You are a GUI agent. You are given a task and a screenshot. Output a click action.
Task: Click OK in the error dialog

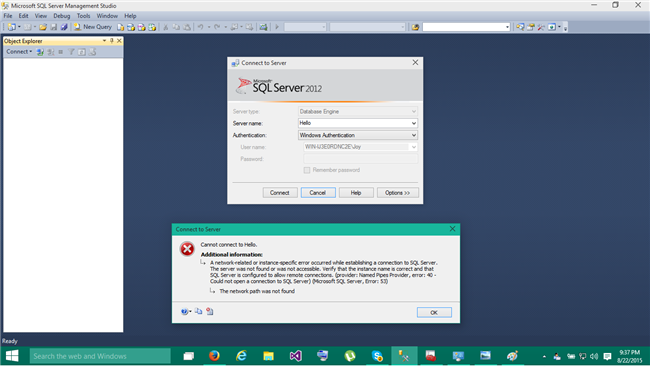[x=434, y=313]
